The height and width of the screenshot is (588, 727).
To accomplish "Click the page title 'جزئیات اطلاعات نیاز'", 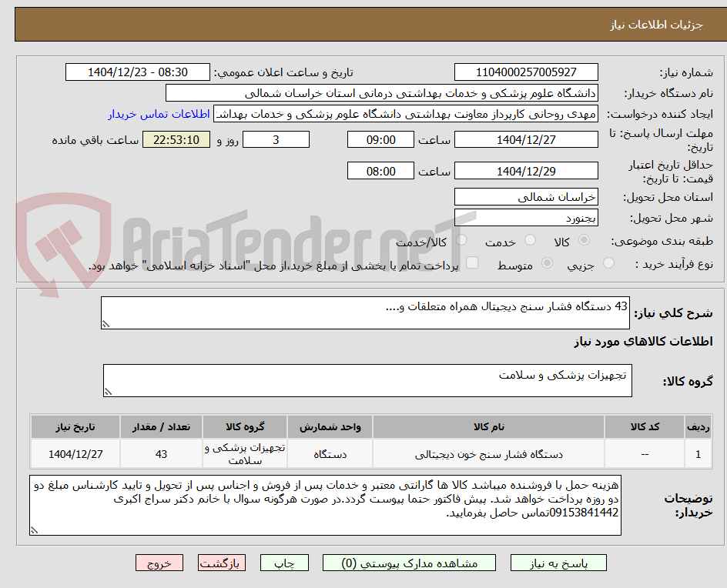I will (x=656, y=25).
